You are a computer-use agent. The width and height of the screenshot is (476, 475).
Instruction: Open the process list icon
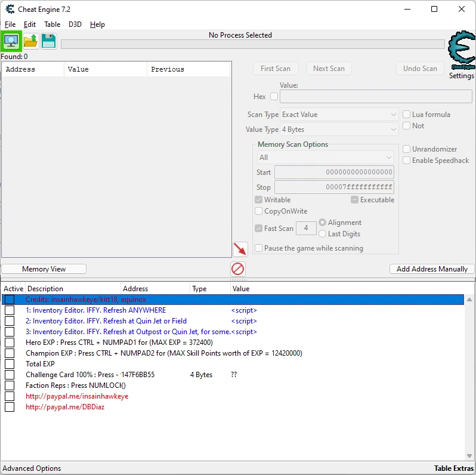click(x=11, y=41)
